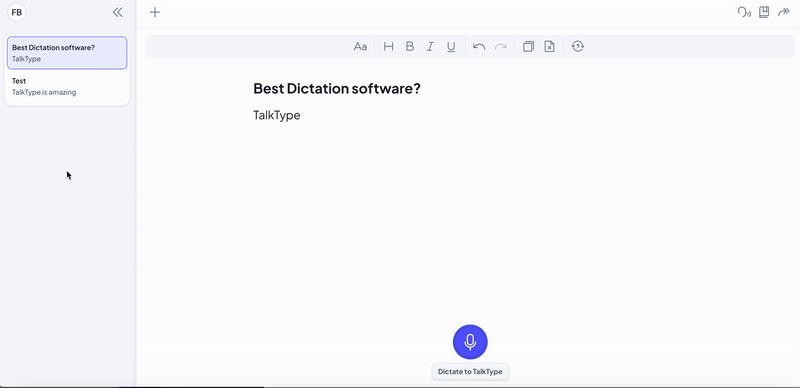Image resolution: width=800 pixels, height=388 pixels.
Task: Toggle bold formatting
Action: (410, 46)
